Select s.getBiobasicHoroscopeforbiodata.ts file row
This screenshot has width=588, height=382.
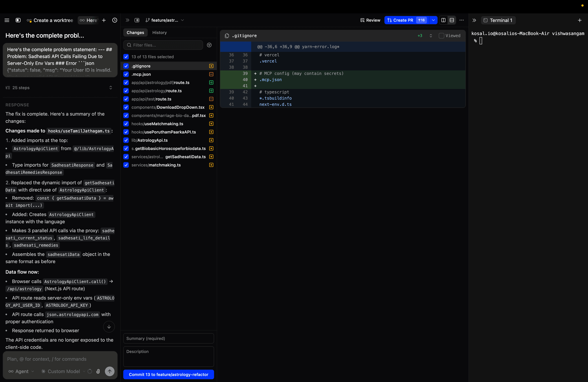(169, 149)
